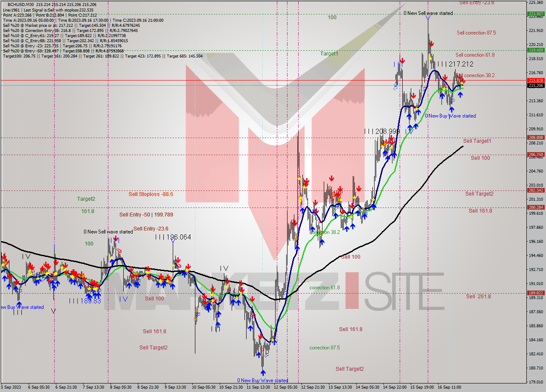The width and height of the screenshot is (546, 392).
Task: Click the 189.822 price tag
Action: click(x=535, y=293)
